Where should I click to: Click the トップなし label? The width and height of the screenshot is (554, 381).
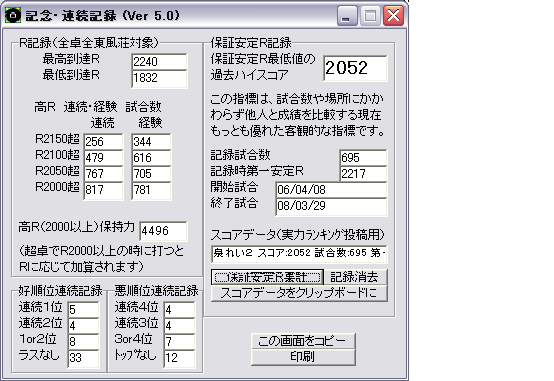[x=135, y=355]
